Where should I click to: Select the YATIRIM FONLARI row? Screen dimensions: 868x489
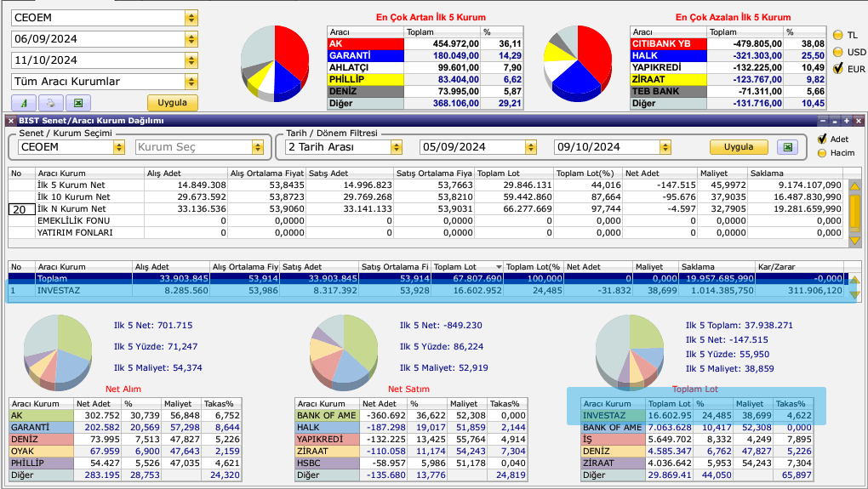pos(425,233)
